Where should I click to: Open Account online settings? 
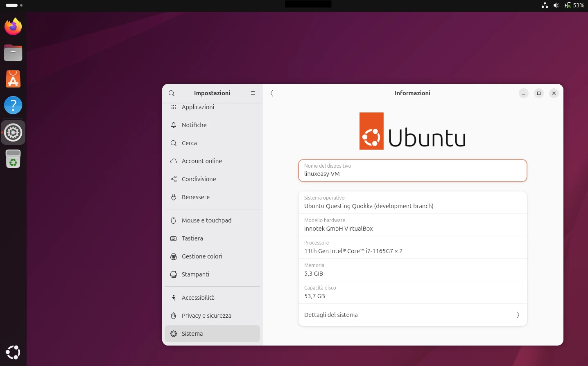coord(201,161)
